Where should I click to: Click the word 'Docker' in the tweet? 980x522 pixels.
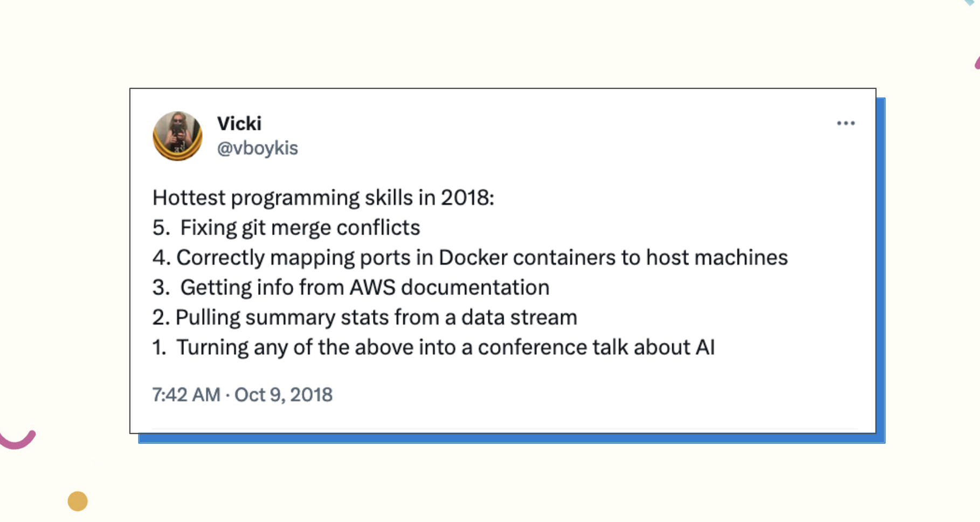pyautogui.click(x=473, y=258)
